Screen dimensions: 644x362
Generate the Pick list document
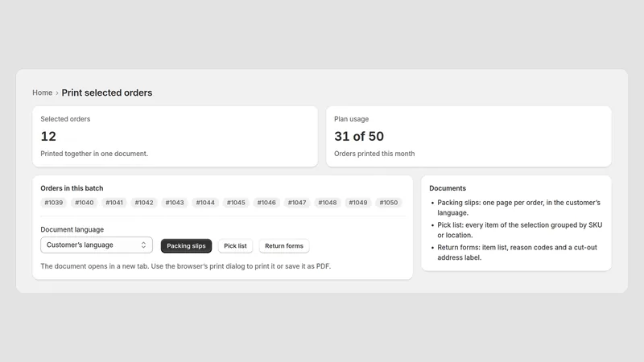pyautogui.click(x=235, y=246)
